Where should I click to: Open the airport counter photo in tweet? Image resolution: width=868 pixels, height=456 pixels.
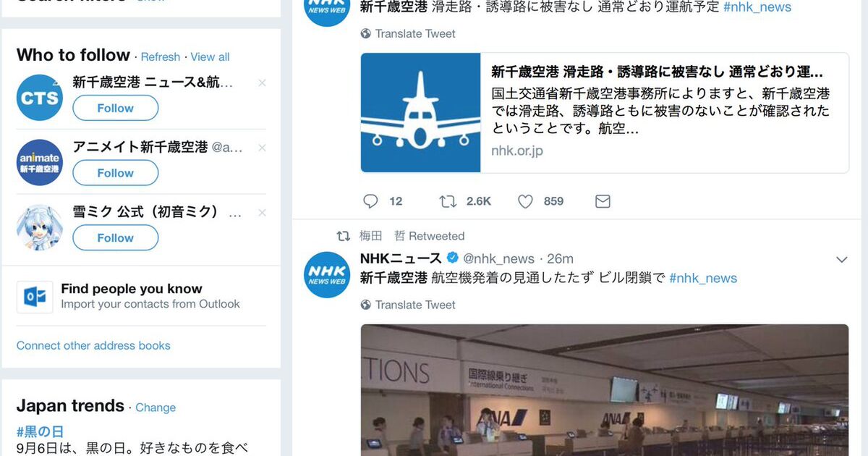(605, 390)
